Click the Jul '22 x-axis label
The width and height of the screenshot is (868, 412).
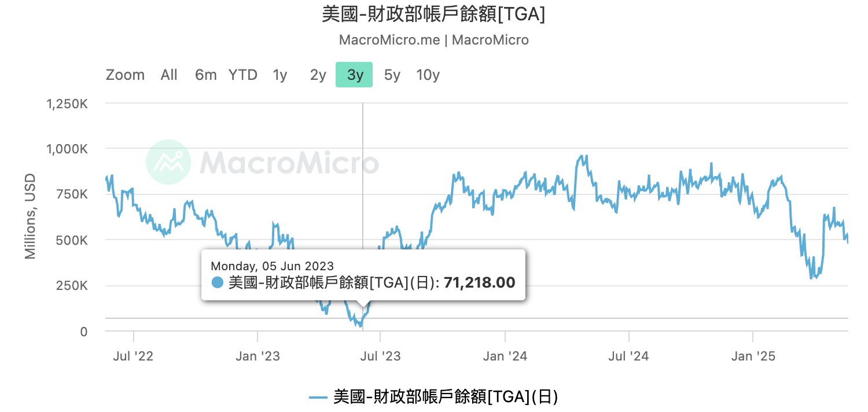coord(134,356)
